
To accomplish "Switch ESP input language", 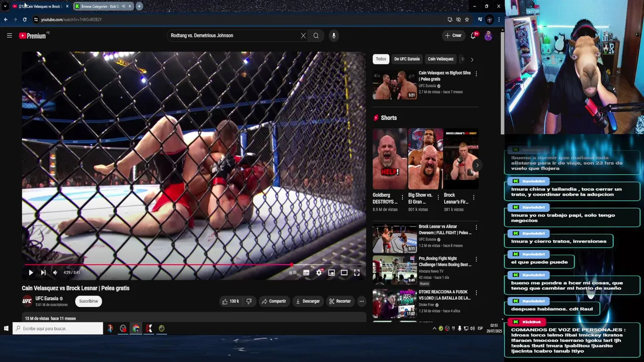I will (480, 328).
